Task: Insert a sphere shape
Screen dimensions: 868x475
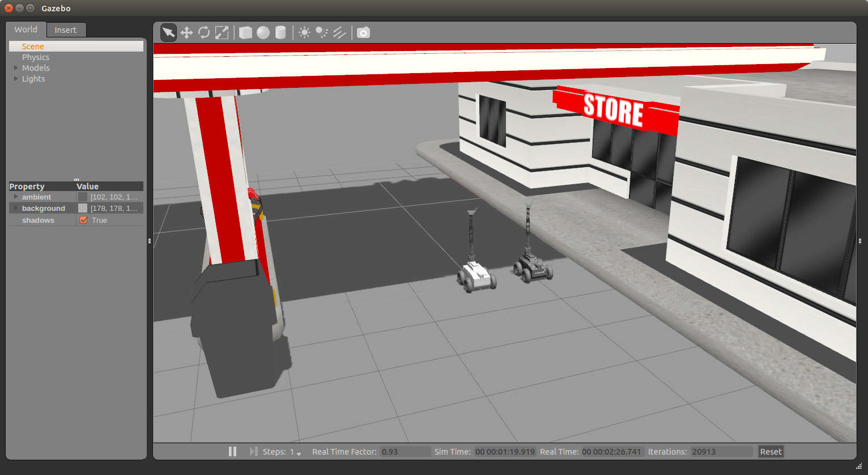Action: (x=263, y=33)
